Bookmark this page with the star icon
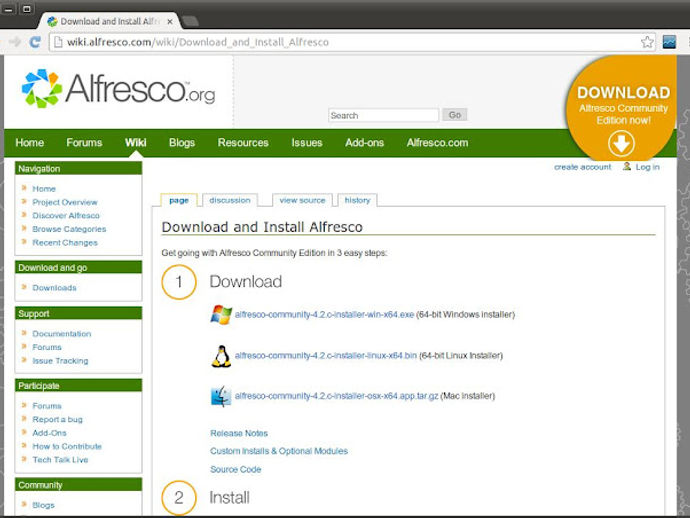The height and width of the screenshot is (518, 690). click(x=647, y=42)
